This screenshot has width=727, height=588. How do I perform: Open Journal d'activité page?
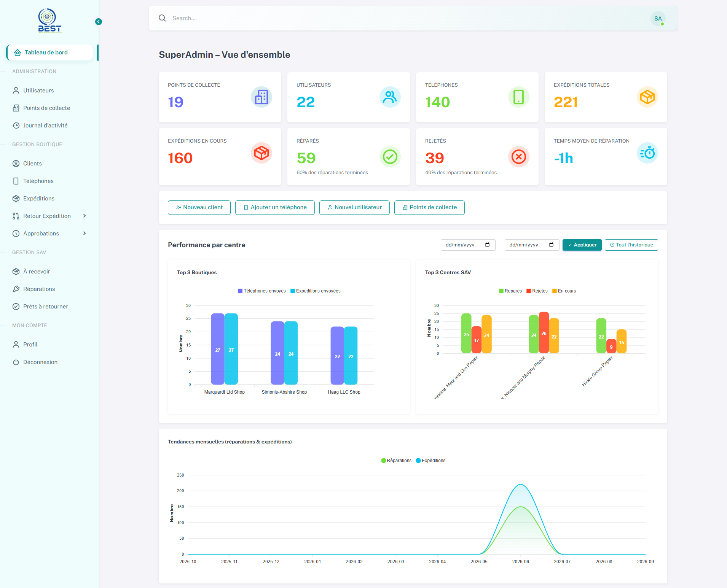(49, 126)
